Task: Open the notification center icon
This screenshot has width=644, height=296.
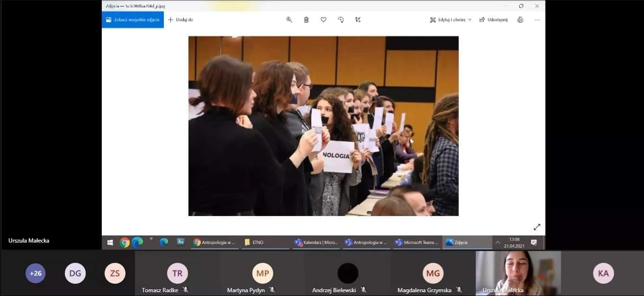Action: (534, 242)
